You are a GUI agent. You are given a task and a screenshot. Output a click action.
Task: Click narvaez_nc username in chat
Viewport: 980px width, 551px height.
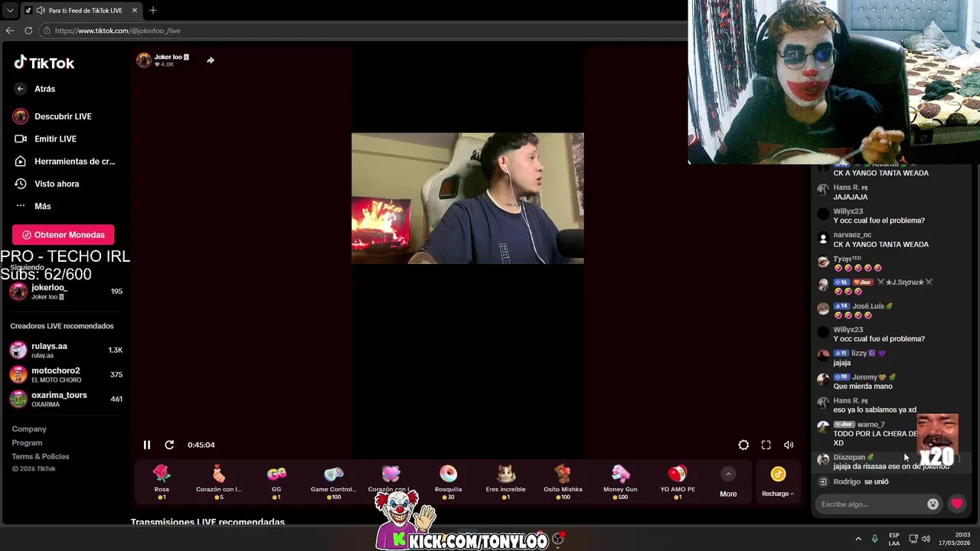(852, 235)
